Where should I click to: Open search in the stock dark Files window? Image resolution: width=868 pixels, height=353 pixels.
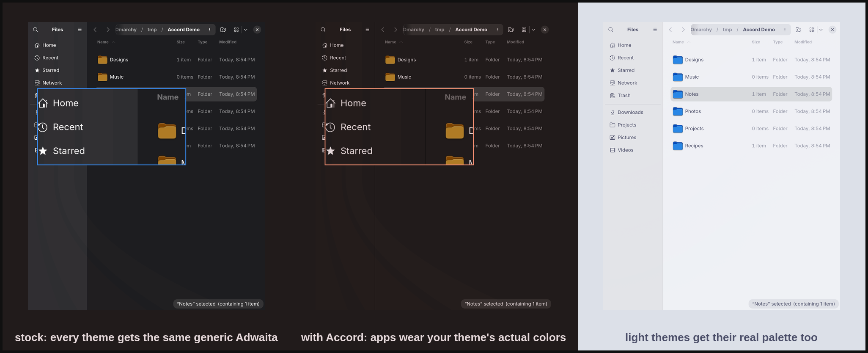[36, 30]
